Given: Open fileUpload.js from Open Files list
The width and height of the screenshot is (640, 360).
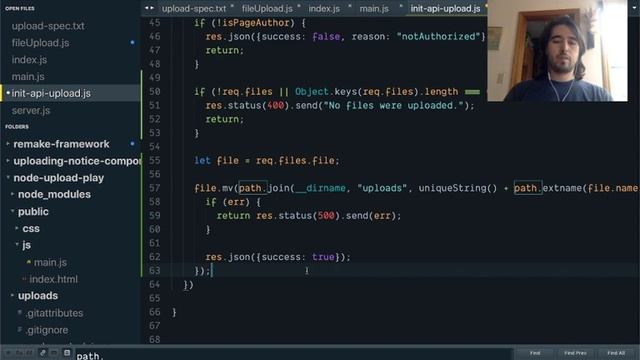Looking at the screenshot, I should (x=40, y=43).
